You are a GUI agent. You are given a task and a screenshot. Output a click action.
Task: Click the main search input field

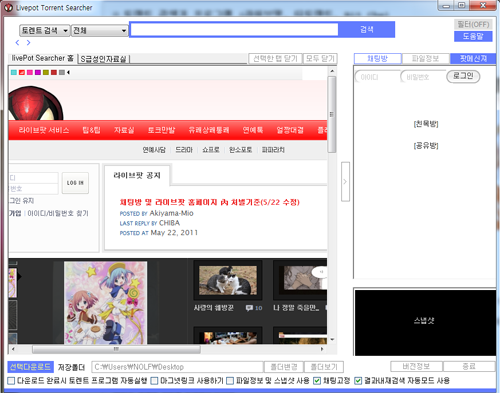click(234, 30)
